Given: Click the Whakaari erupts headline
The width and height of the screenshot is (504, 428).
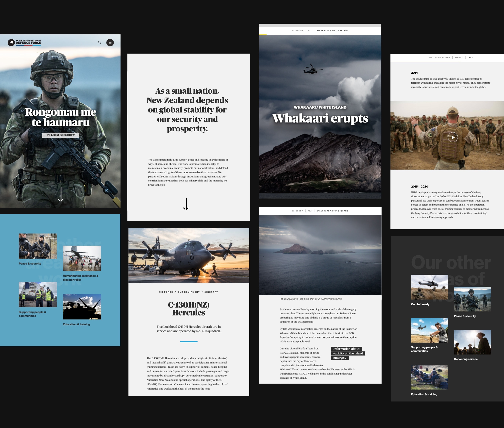Looking at the screenshot, I should pyautogui.click(x=320, y=118).
